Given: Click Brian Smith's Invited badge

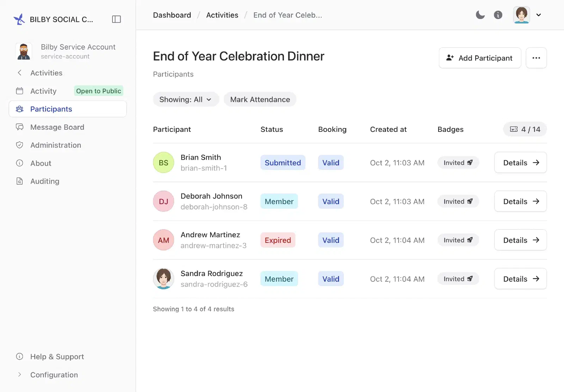Looking at the screenshot, I should 458,163.
